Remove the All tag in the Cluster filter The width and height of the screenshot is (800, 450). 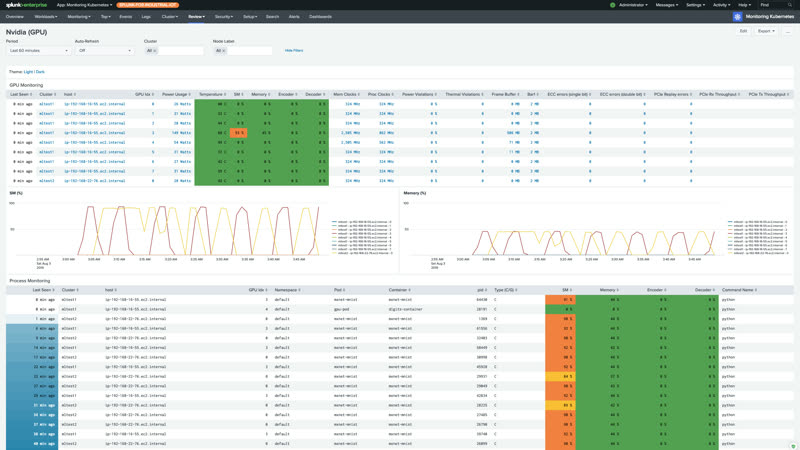pos(155,51)
